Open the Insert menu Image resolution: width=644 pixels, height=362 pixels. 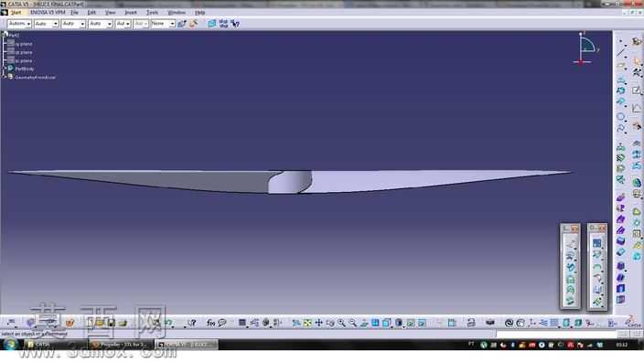[131, 12]
